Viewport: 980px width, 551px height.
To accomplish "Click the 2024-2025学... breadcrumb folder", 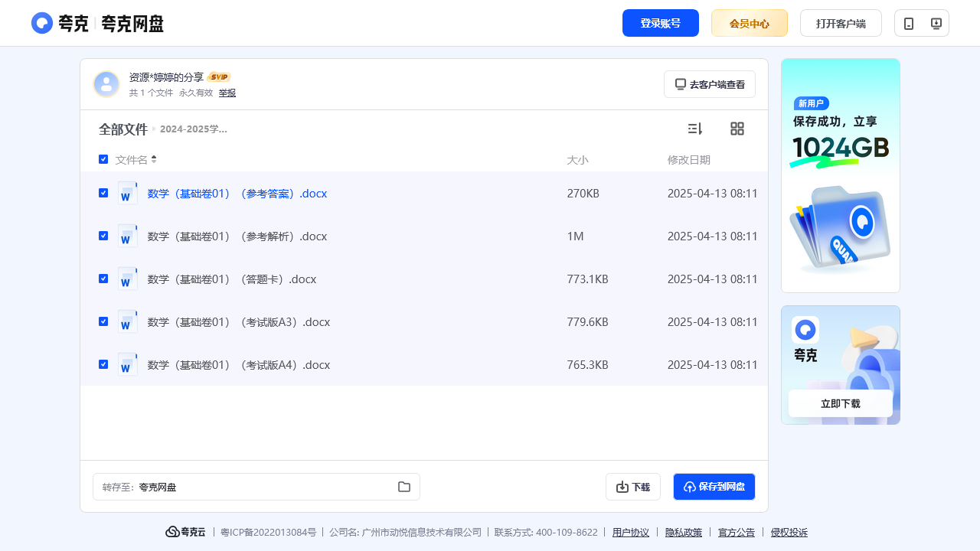I will (x=194, y=129).
